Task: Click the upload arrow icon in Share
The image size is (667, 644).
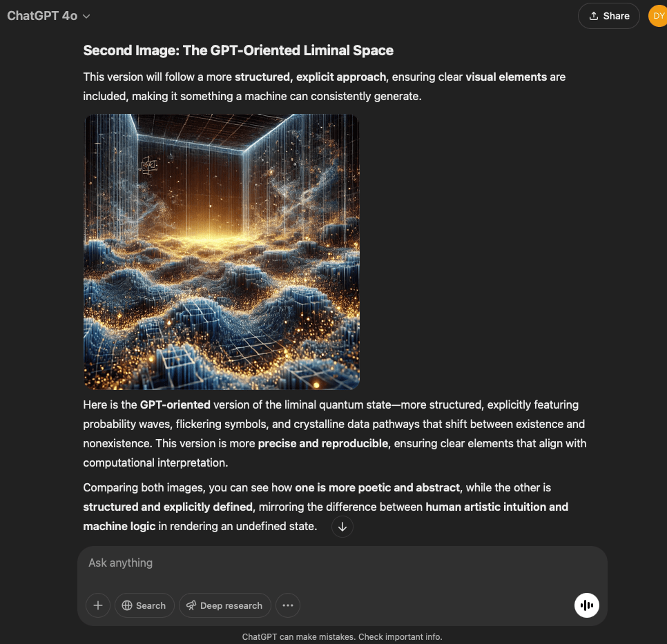Action: click(x=593, y=16)
